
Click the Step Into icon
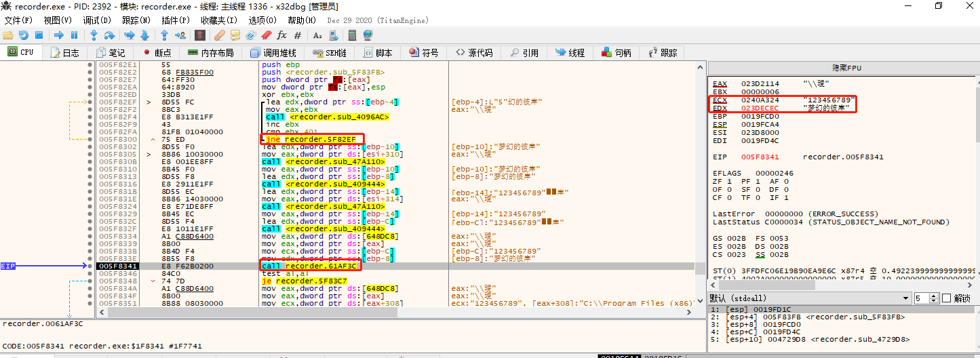pyautogui.click(x=94, y=35)
